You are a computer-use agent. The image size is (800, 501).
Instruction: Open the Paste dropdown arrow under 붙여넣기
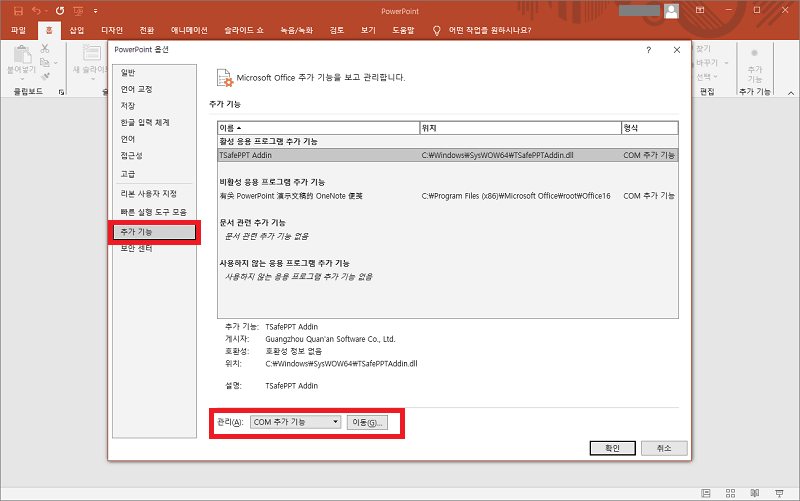pos(22,79)
